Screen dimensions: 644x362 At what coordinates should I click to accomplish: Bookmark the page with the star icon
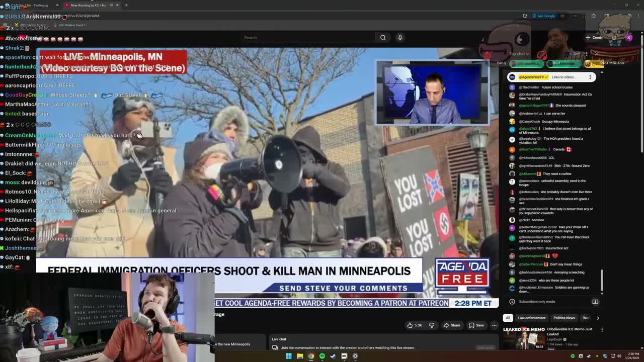coord(562,16)
